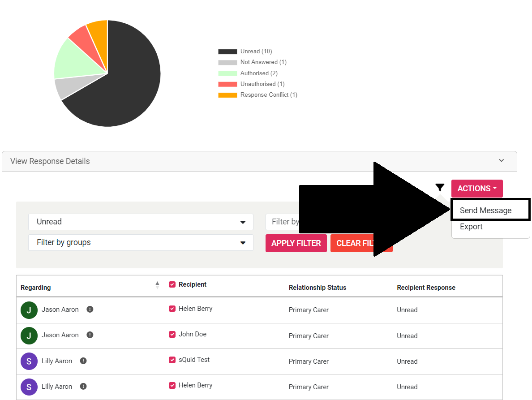Uncheck the sQuid Test recipient checkbox
This screenshot has height=400, width=532.
tap(172, 360)
